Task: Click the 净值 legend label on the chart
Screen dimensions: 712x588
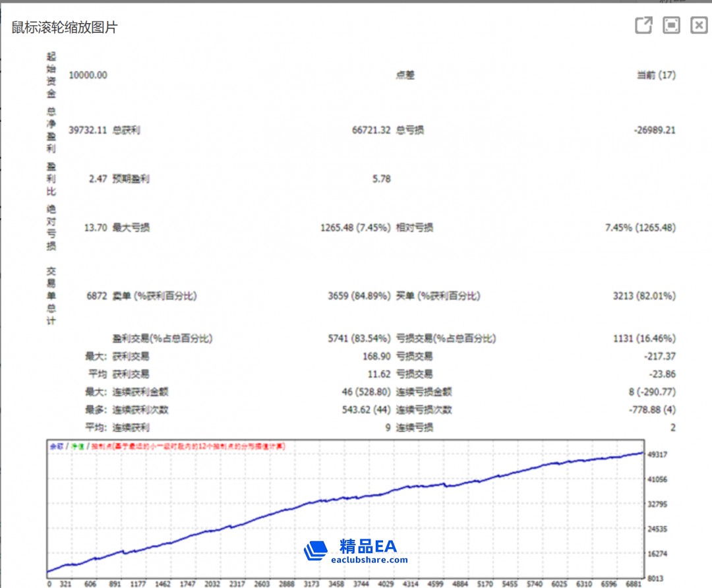Action: [x=78, y=447]
